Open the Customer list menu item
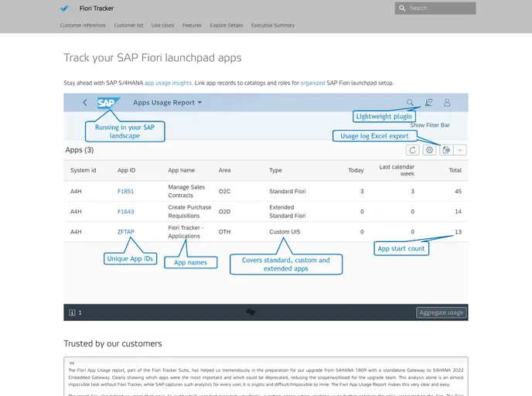 pos(128,25)
